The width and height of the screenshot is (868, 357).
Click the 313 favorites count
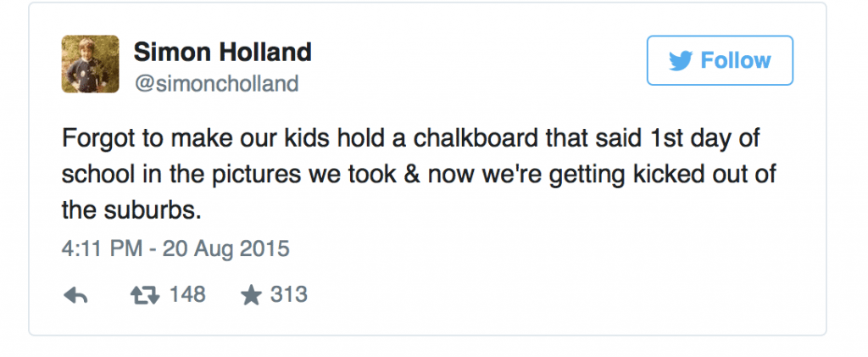(288, 294)
